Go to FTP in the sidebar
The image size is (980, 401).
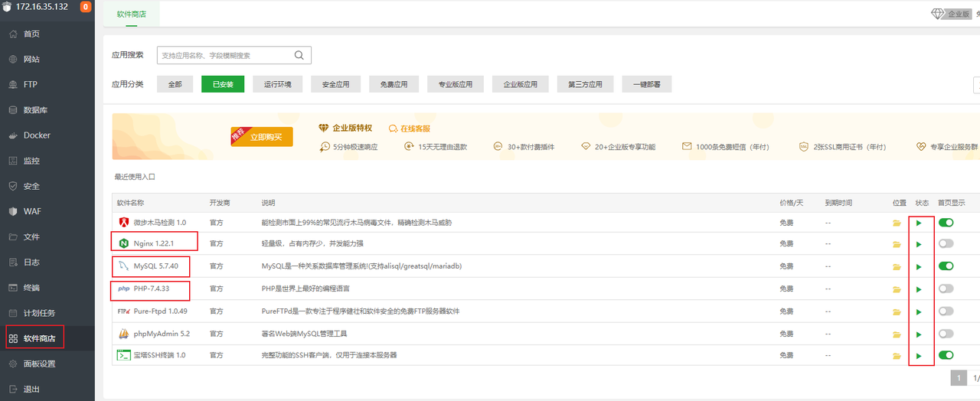point(31,84)
